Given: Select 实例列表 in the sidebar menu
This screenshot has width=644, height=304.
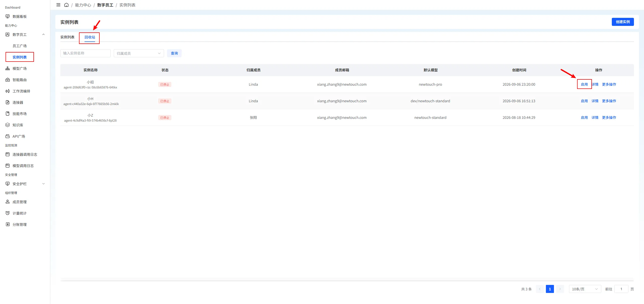Looking at the screenshot, I should 20,57.
